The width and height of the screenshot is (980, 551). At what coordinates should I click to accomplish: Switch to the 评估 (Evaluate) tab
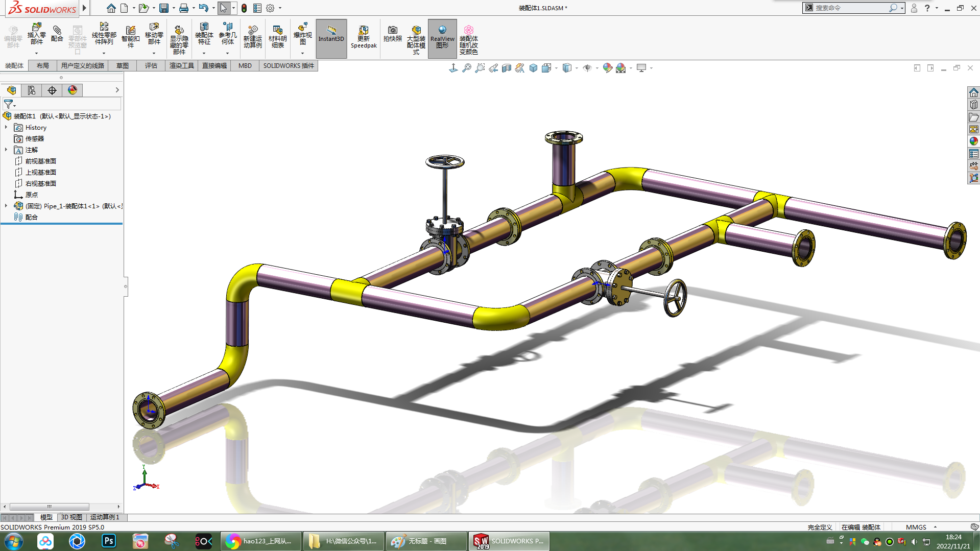point(151,65)
